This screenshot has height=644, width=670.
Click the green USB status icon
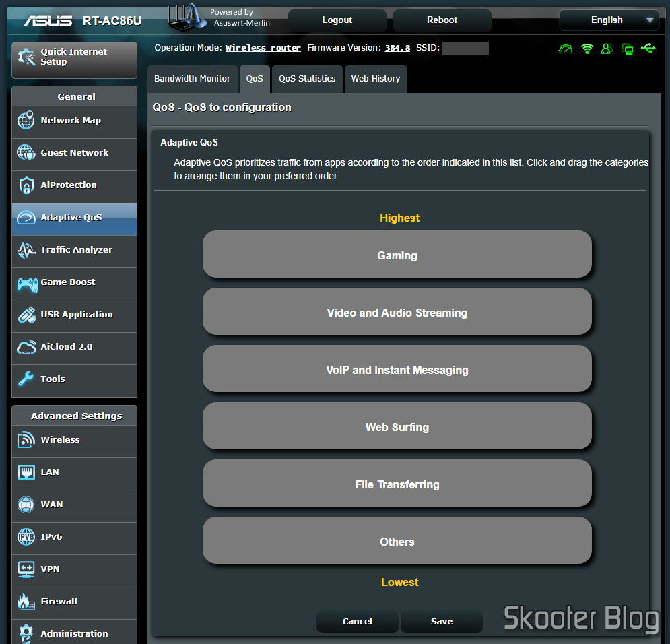648,49
